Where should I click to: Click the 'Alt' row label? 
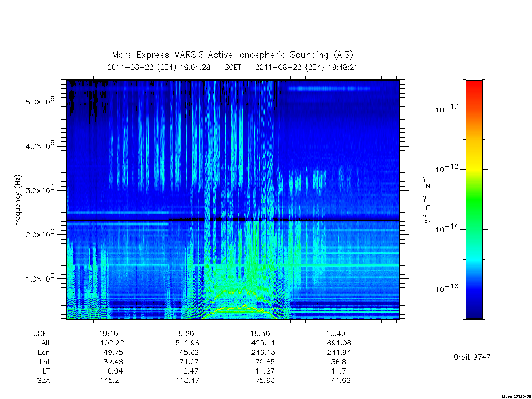click(x=46, y=343)
